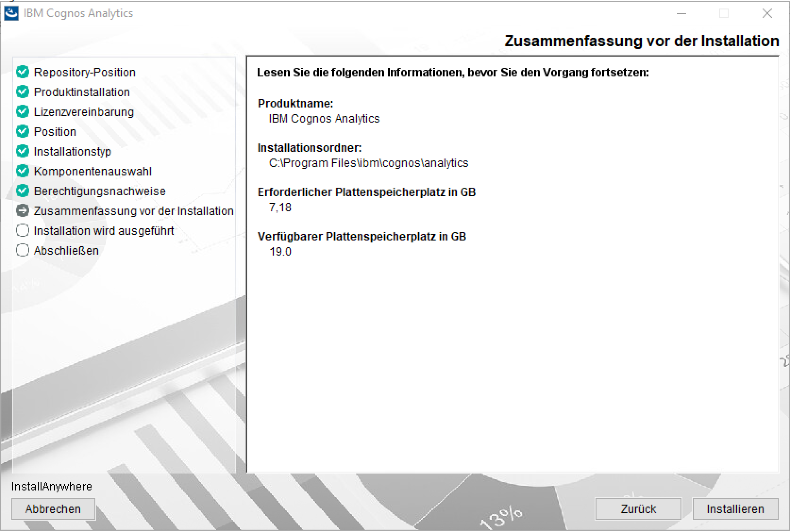Cancel setup with the Abbrechen button
The width and height of the screenshot is (790, 532).
(x=53, y=509)
